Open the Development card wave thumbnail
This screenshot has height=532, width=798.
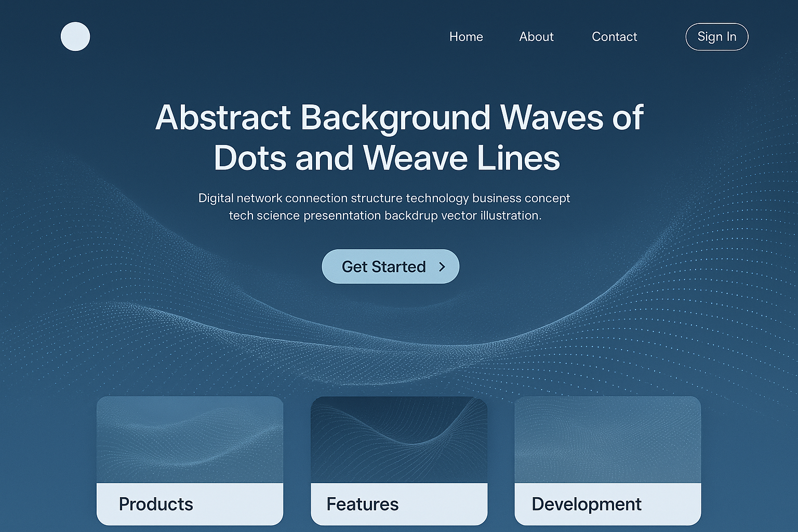pyautogui.click(x=607, y=440)
